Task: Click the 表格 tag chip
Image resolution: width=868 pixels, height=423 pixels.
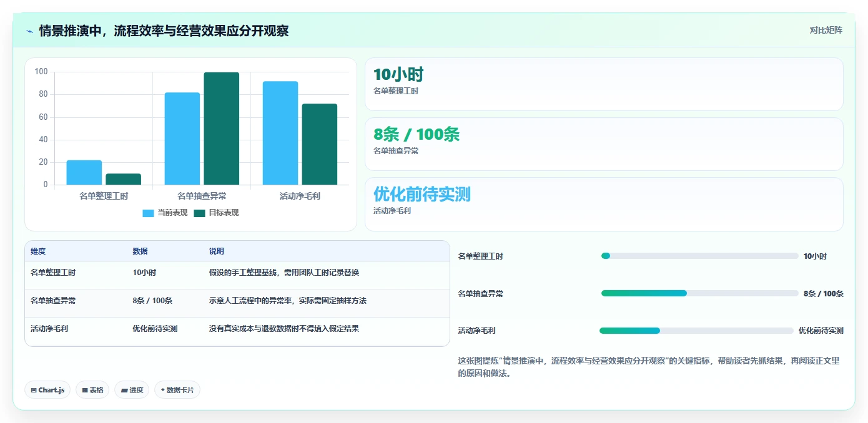Action: click(x=92, y=390)
